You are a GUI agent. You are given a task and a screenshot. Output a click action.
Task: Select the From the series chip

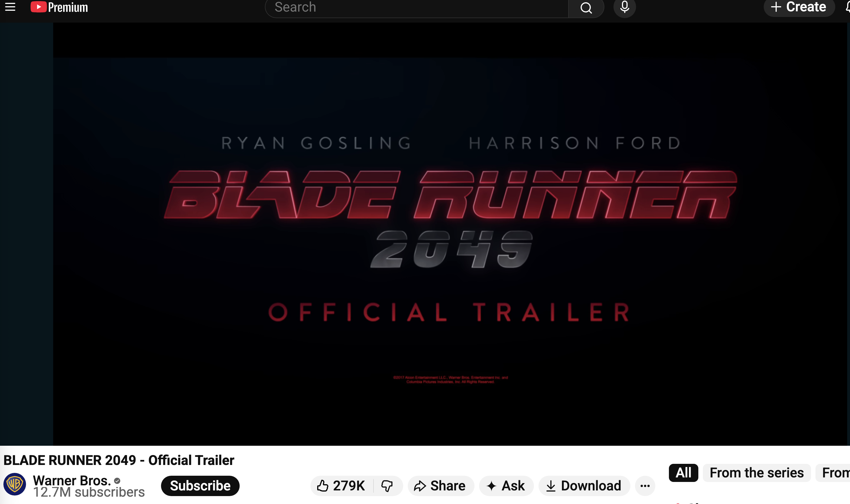pyautogui.click(x=756, y=473)
